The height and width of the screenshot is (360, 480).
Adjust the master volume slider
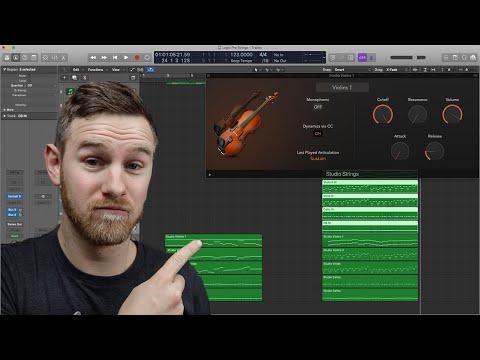click(x=408, y=58)
